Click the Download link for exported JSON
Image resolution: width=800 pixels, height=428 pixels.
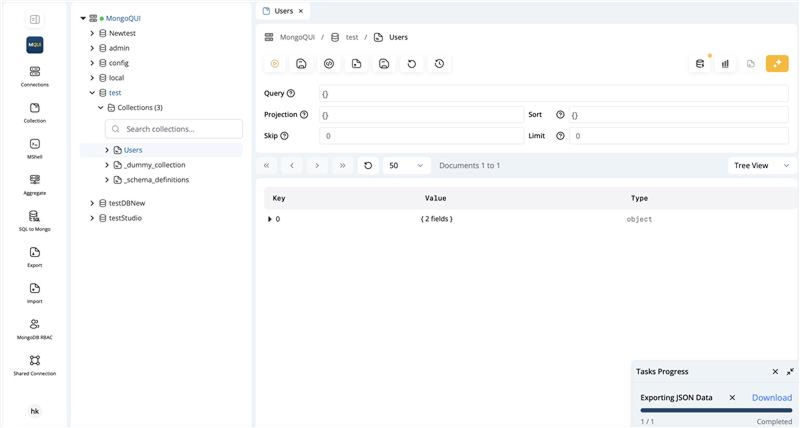(771, 397)
